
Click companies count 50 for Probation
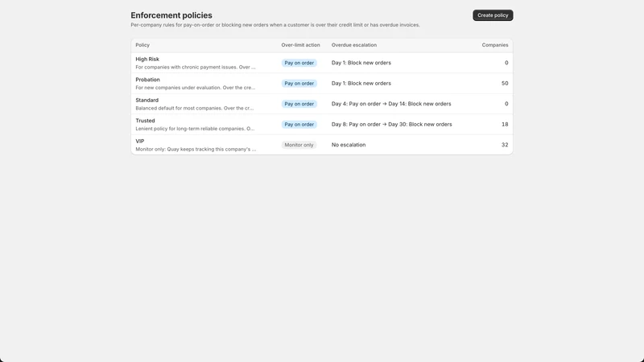click(x=505, y=84)
